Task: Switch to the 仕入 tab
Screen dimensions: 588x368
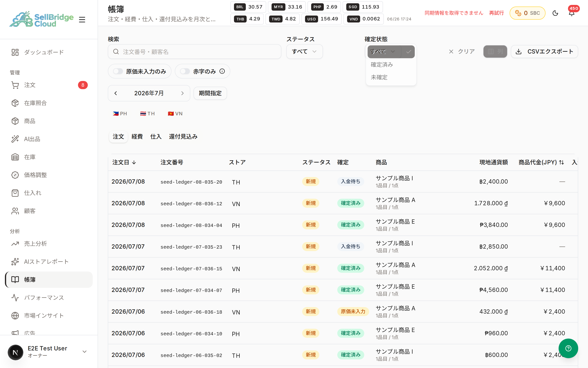Action: (x=156, y=137)
